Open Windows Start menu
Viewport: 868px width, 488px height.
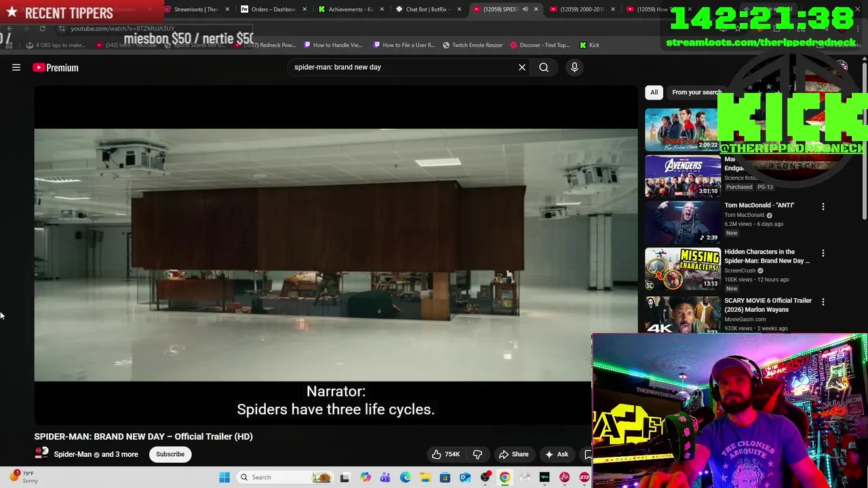[224, 477]
